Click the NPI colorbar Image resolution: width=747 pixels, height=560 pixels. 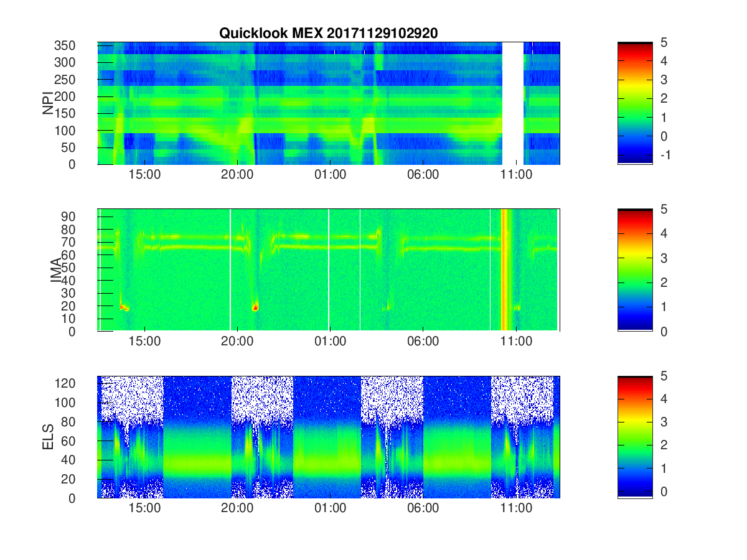[x=635, y=103]
